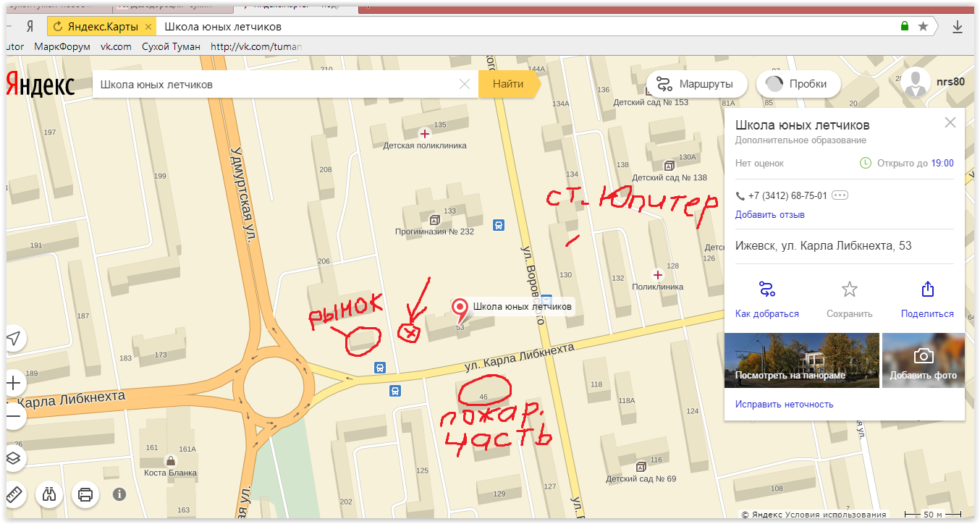
Task: Open browser downloads arrow
Action: click(958, 26)
